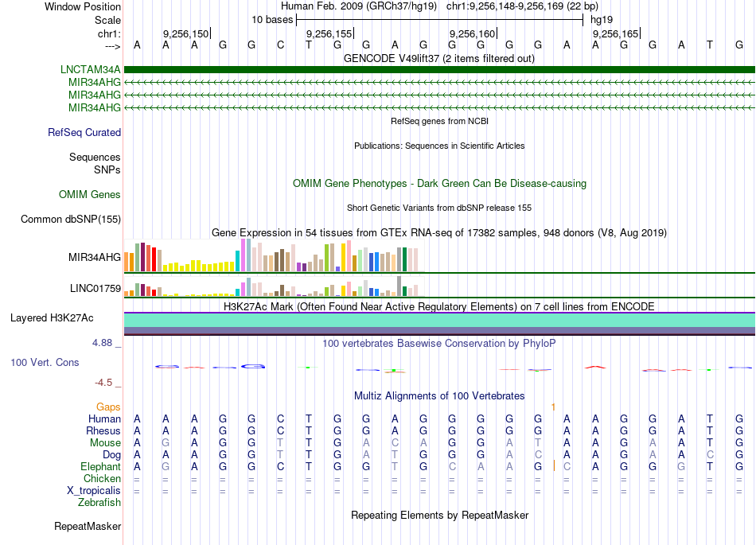The width and height of the screenshot is (756, 545).
Task: Click the 10 bases scale bar
Action: coord(439,20)
